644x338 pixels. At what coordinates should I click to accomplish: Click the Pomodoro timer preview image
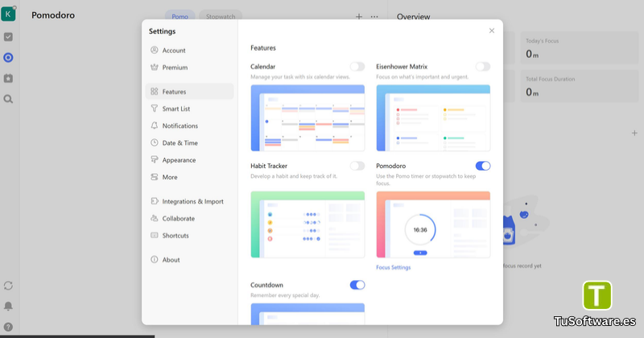tap(433, 225)
